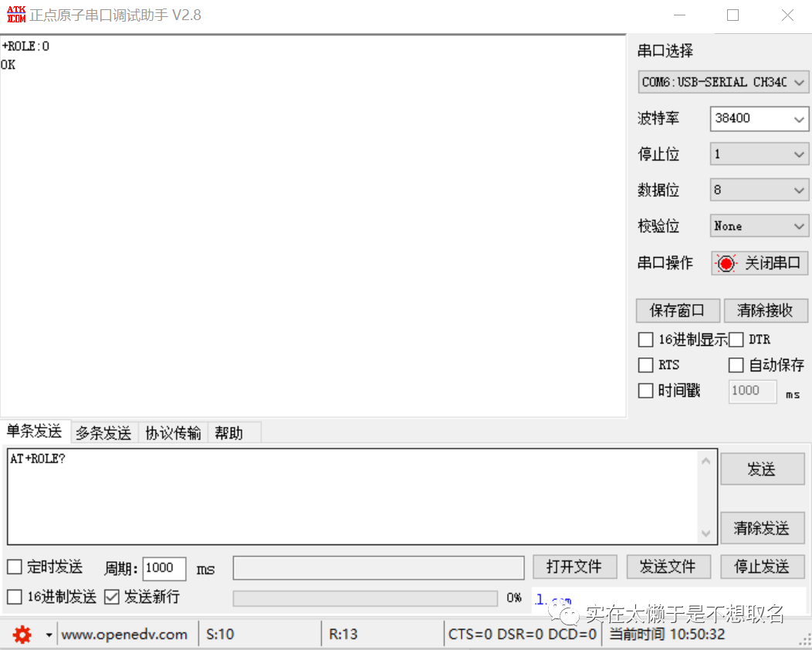Click the 发送 send button
Viewport: 812px width, 650px height.
763,469
